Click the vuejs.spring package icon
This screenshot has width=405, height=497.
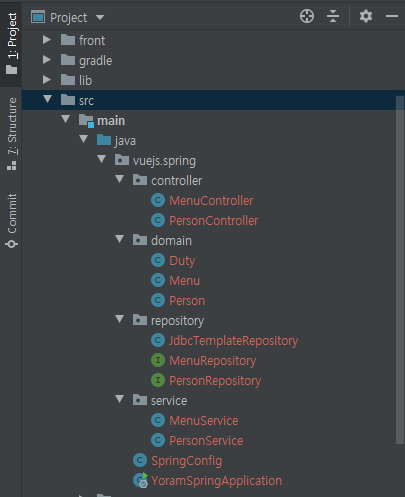pyautogui.click(x=122, y=160)
